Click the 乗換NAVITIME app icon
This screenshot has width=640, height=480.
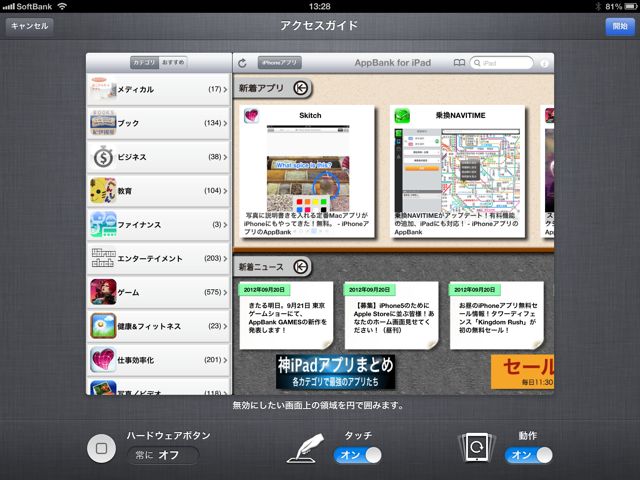(402, 116)
